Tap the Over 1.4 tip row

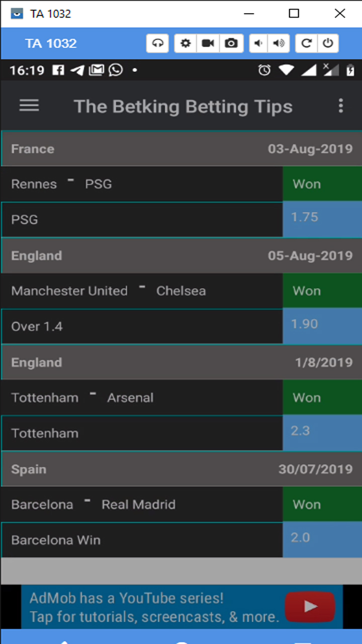[x=141, y=327]
